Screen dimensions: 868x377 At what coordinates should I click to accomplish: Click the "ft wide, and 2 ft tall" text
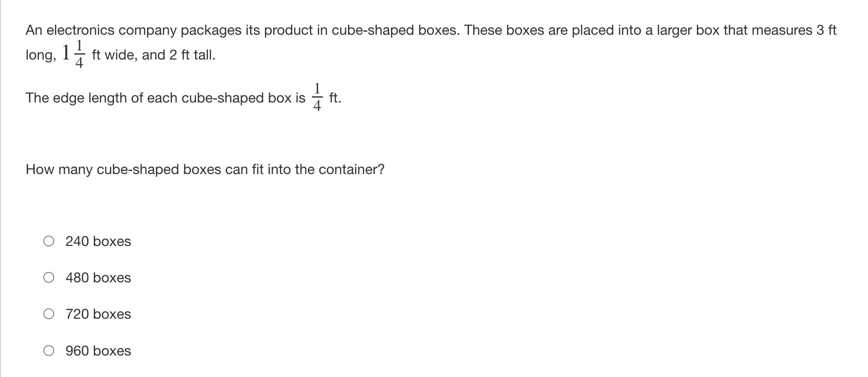pos(153,55)
